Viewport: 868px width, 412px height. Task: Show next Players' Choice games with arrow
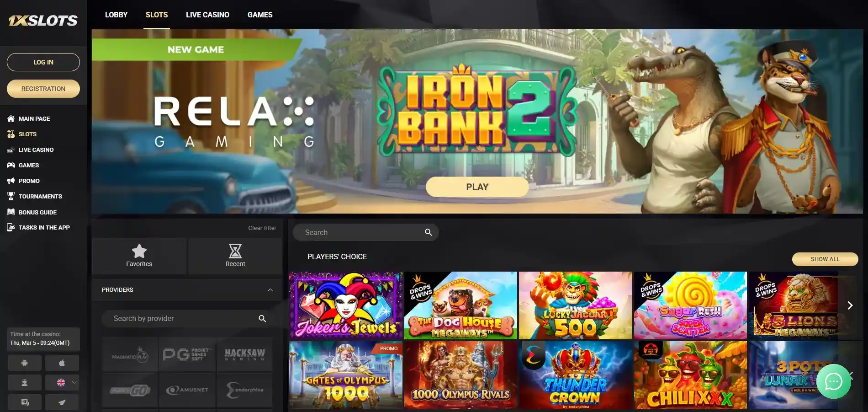pos(850,305)
